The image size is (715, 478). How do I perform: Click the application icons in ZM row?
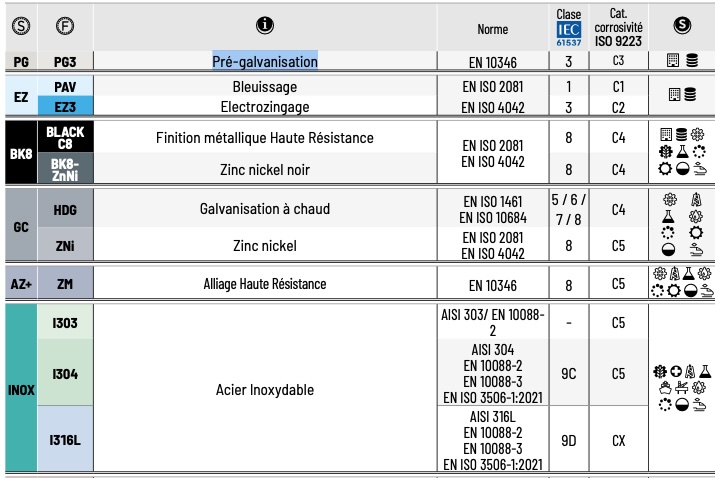click(x=680, y=285)
